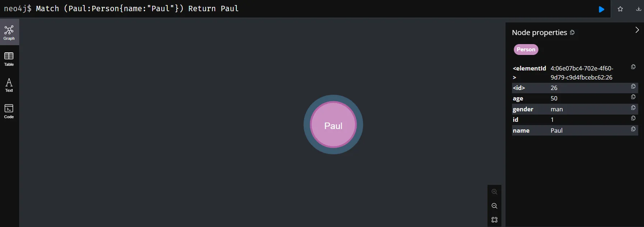Collapse the Node properties panel chevron

[637, 30]
